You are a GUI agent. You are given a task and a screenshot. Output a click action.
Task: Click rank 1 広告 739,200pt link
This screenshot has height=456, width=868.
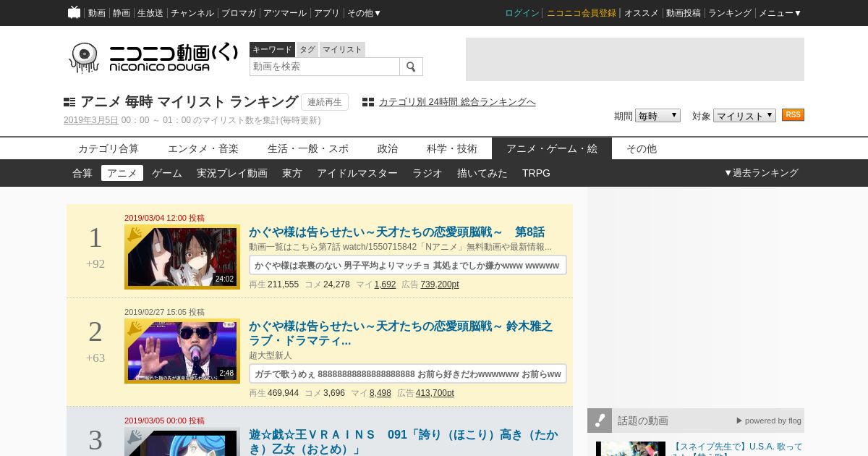pyautogui.click(x=440, y=284)
